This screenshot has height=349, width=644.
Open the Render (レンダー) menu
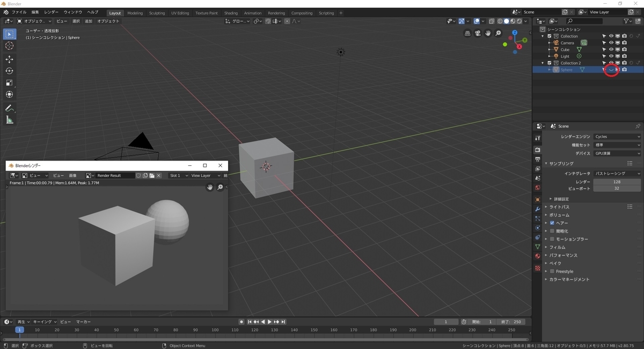[52, 12]
